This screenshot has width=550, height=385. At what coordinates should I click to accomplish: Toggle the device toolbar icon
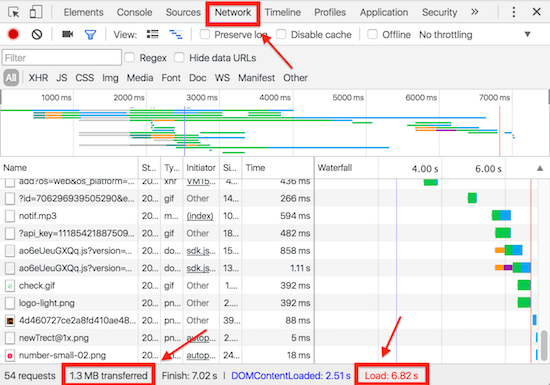36,12
